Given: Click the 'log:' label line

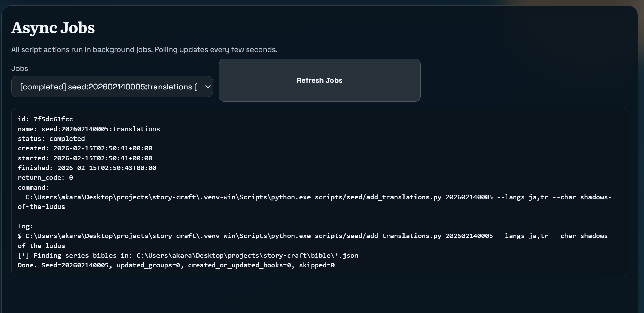Looking at the screenshot, I should tap(25, 226).
